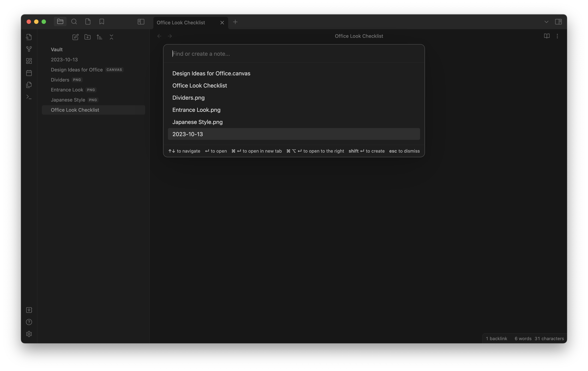This screenshot has width=588, height=371.
Task: Open today's daily note
Action: (29, 73)
